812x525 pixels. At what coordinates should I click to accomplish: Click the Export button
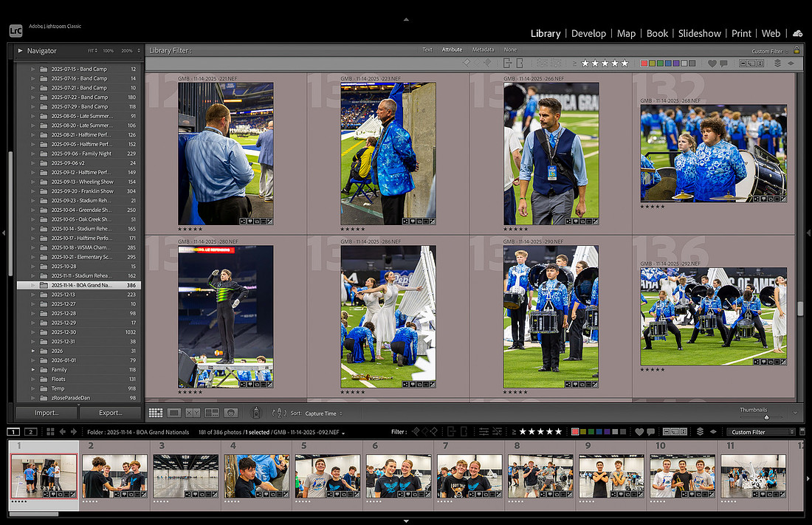tap(110, 413)
